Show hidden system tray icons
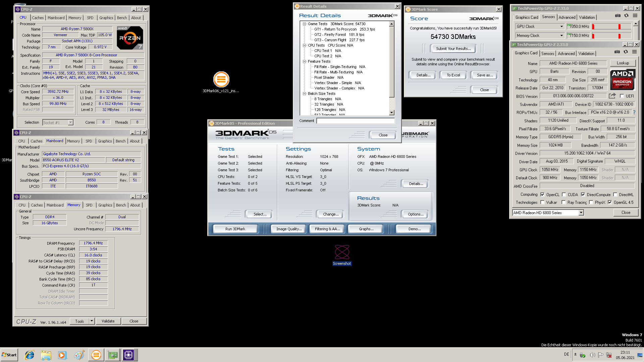 tap(575, 355)
